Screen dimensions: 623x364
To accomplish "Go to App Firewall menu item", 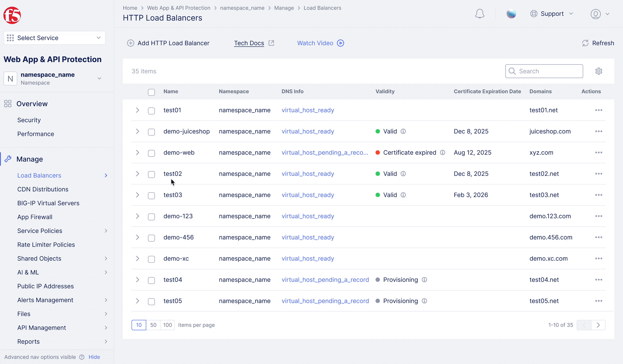I will pos(35,217).
